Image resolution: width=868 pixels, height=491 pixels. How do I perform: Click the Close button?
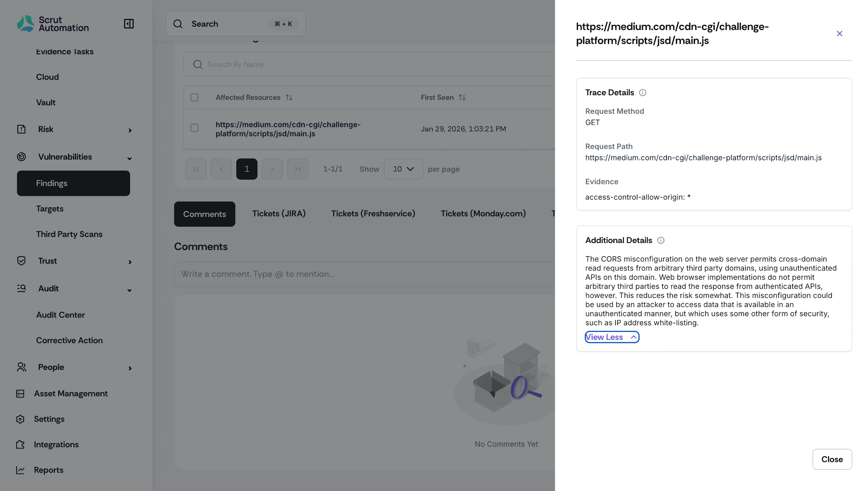click(x=832, y=459)
